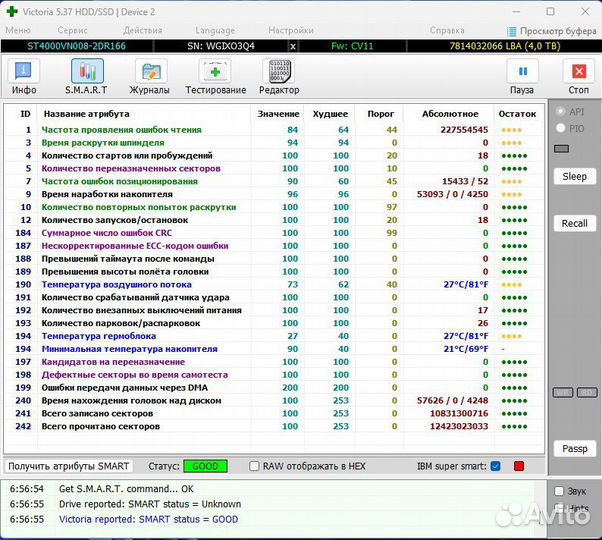The image size is (602, 540).
Task: Click the small gray indicator above Sleep
Action: click(561, 149)
